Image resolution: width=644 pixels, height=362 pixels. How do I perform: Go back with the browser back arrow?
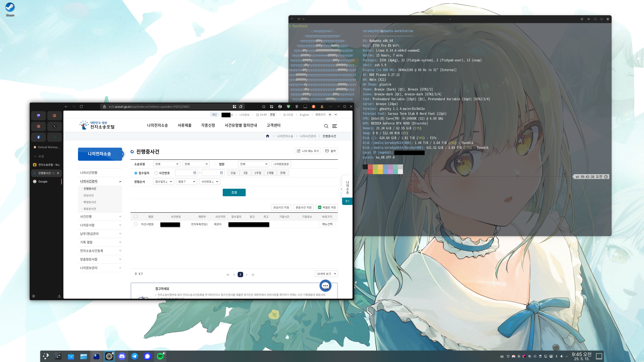[66, 107]
